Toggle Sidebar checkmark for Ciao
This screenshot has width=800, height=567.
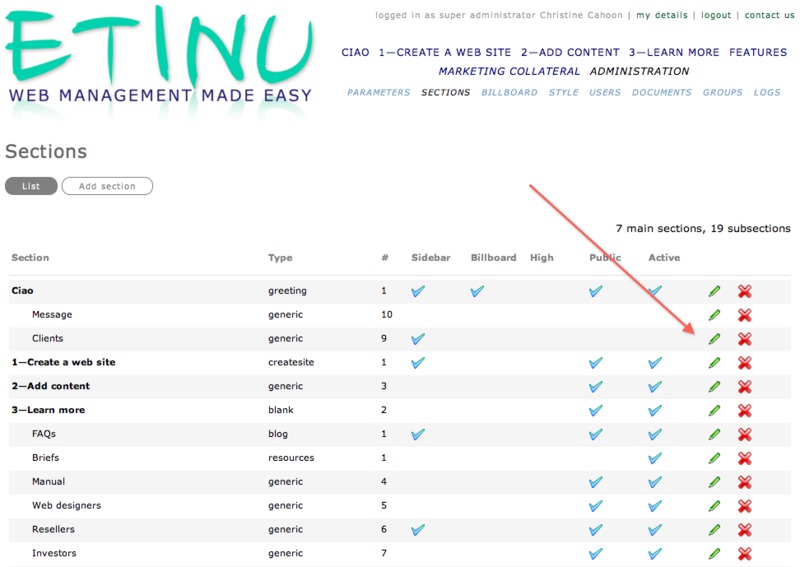[x=418, y=291]
